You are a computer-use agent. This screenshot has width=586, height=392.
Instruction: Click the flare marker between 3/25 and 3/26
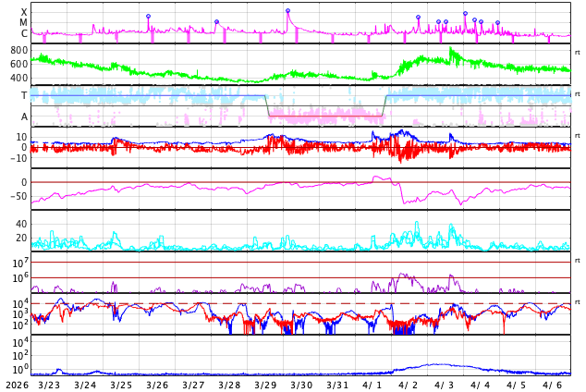pyautogui.click(x=148, y=17)
